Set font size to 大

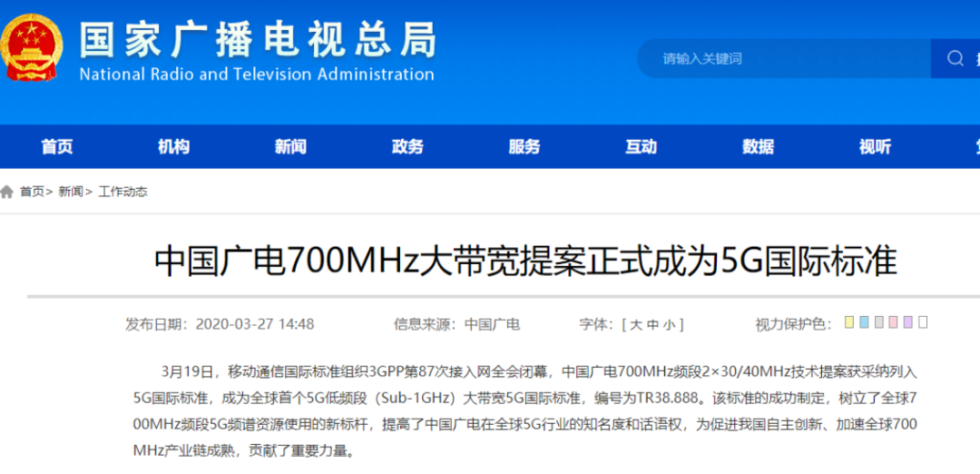coord(635,324)
